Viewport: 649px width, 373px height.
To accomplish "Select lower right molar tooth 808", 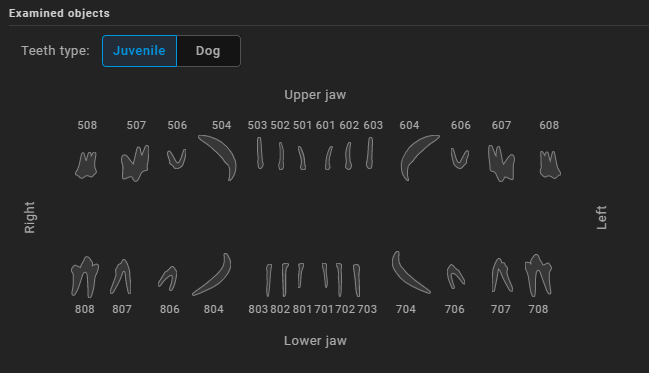I will 85,277.
